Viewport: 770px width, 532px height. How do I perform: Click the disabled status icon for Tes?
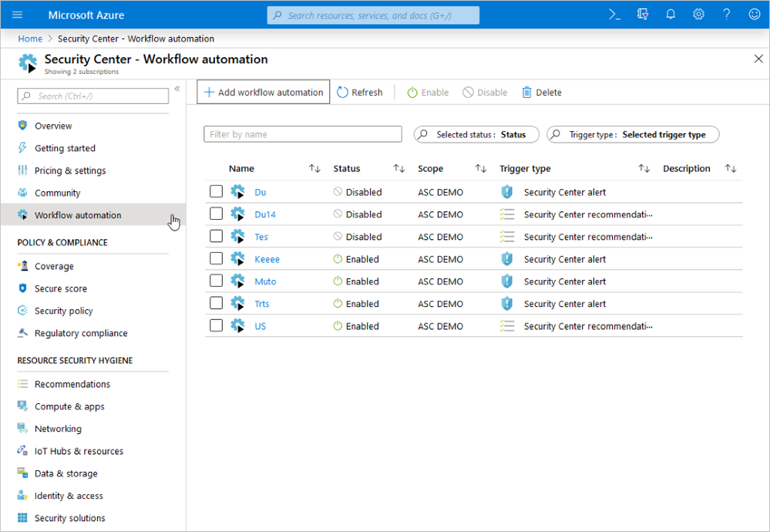pyautogui.click(x=338, y=236)
